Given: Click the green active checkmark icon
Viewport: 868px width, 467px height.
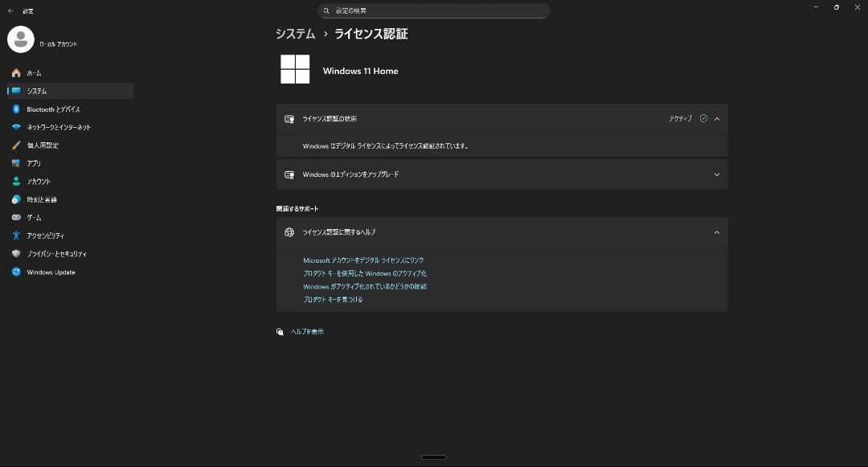Looking at the screenshot, I should 703,118.
